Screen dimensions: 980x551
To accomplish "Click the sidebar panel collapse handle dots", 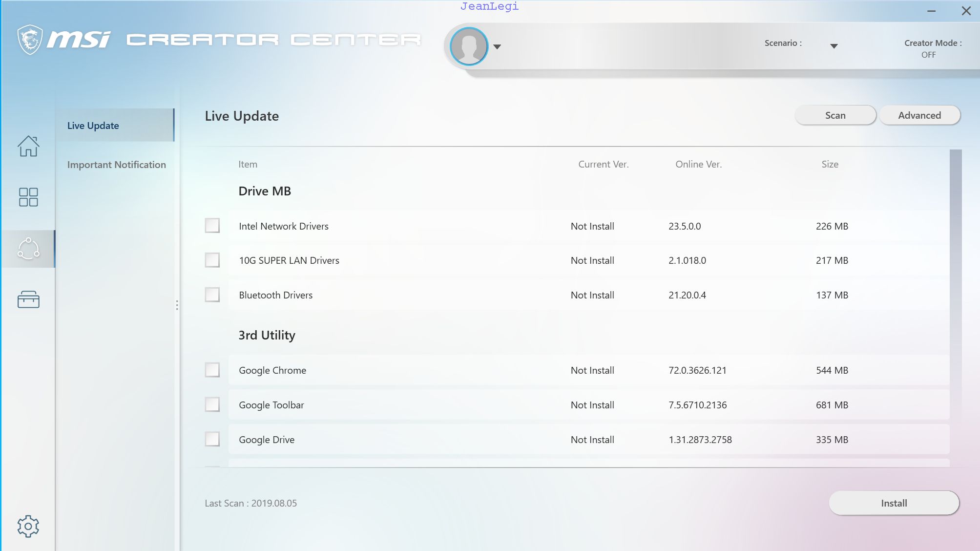I will (x=177, y=305).
